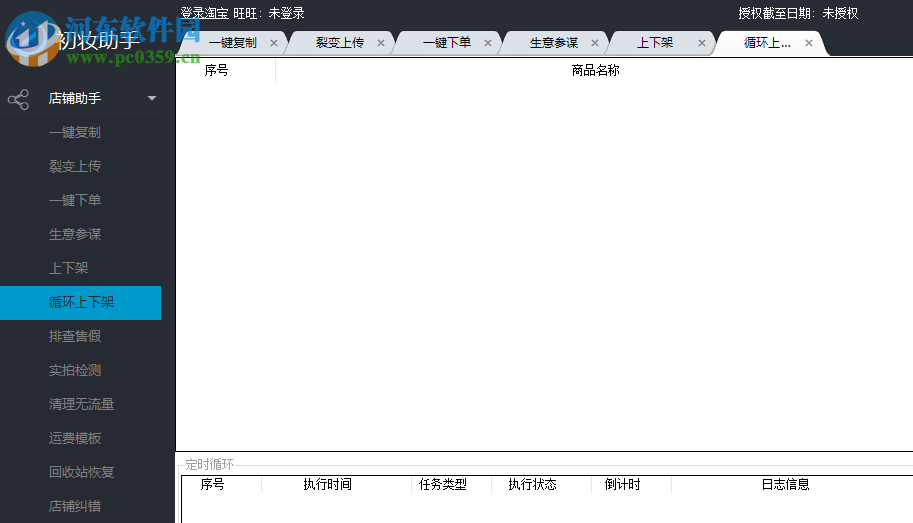Viewport: 913px width, 523px height.
Task: Switch to the 裂变上传 tab
Action: (339, 43)
